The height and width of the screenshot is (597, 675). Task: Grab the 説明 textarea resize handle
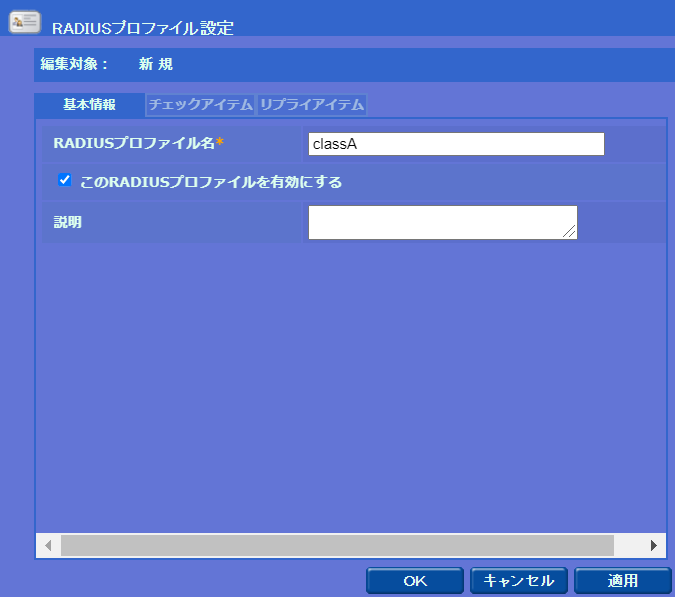[570, 232]
